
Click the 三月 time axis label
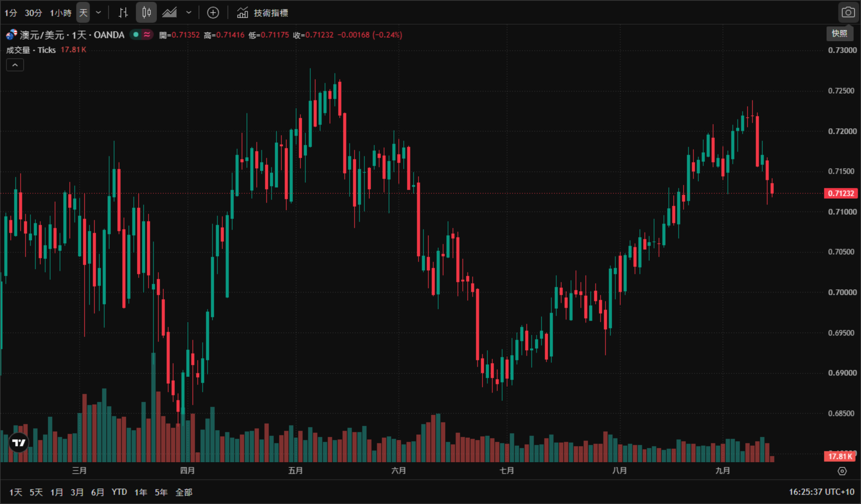click(79, 471)
